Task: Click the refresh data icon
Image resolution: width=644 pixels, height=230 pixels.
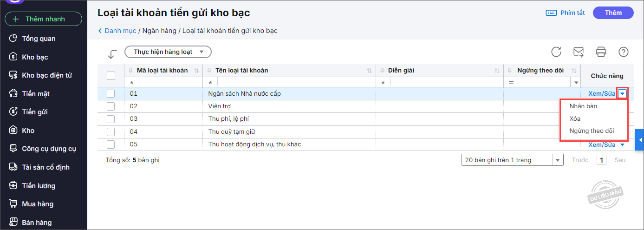Action: click(x=556, y=52)
